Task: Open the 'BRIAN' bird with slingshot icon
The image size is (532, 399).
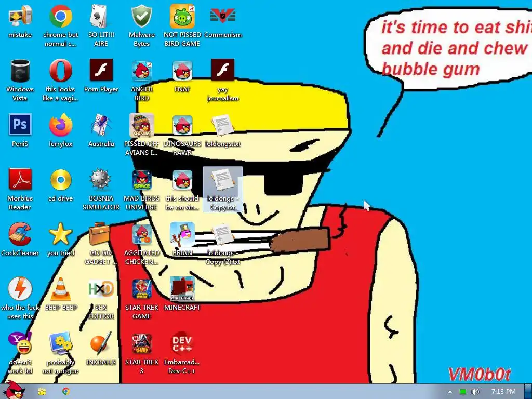Action: pos(182,234)
